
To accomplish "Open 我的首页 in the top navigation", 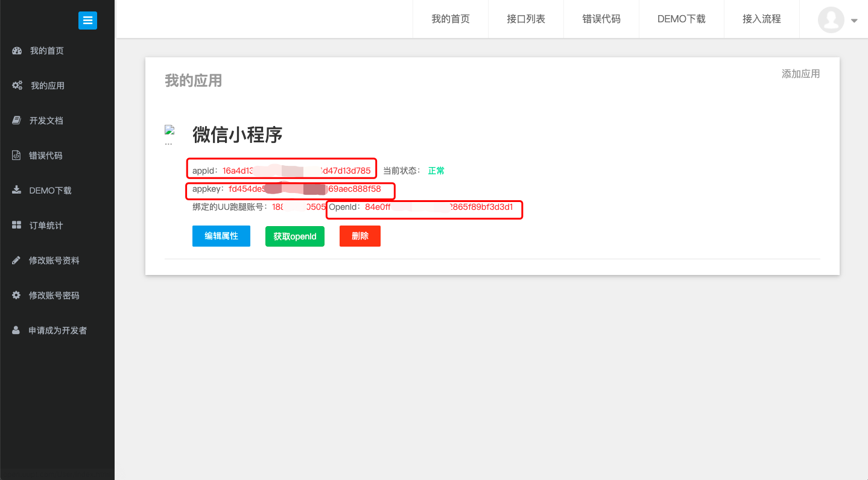I will point(451,19).
